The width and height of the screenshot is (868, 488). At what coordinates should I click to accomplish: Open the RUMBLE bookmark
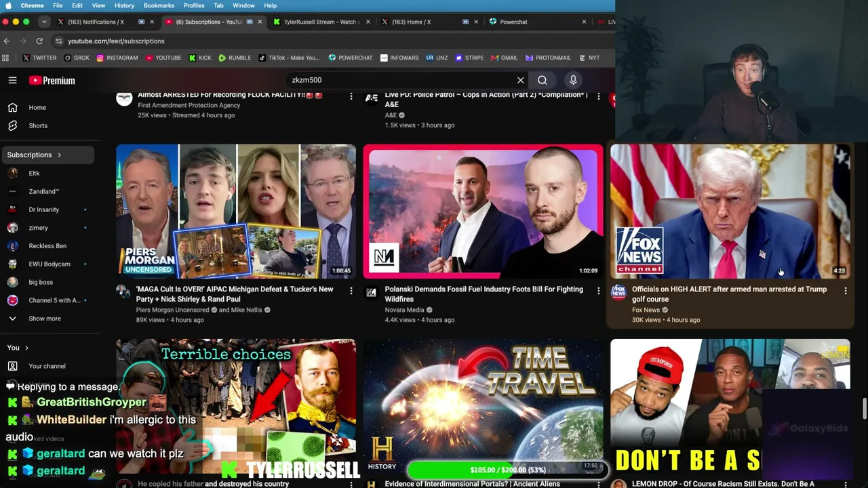[x=235, y=58]
